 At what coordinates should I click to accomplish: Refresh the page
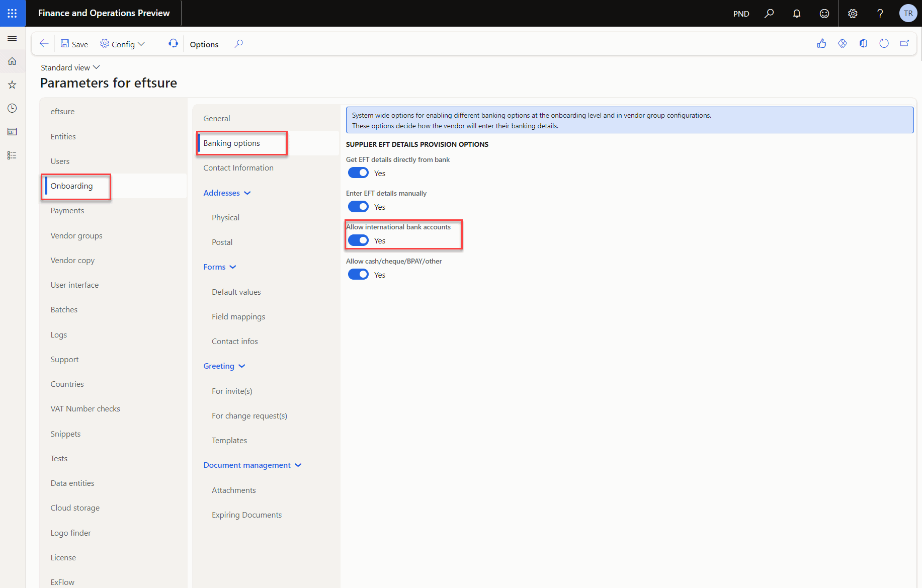coord(884,44)
